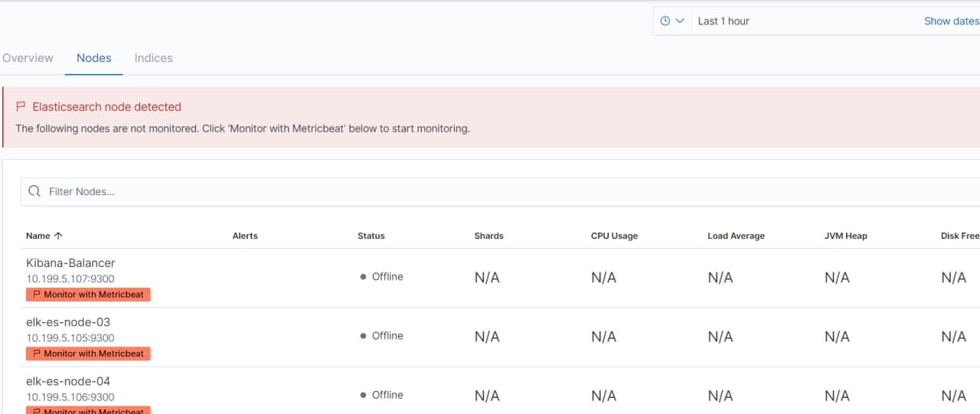Monitor elk-es-node-03 with Metricbeat
This screenshot has width=980, height=414.
tap(88, 354)
